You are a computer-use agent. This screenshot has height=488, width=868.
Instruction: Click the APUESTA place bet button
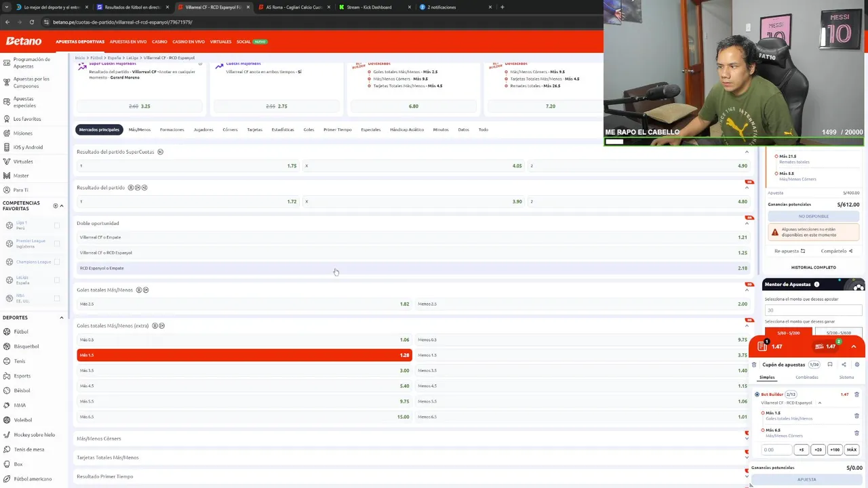click(806, 479)
